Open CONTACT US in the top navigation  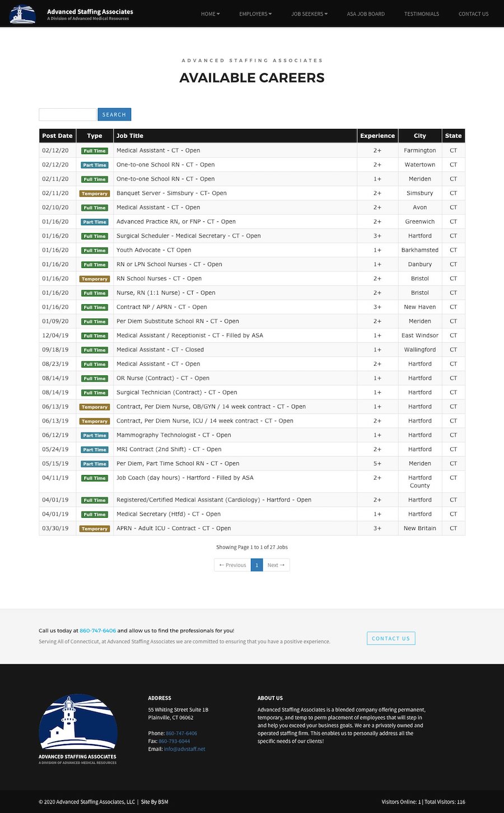[x=473, y=14]
